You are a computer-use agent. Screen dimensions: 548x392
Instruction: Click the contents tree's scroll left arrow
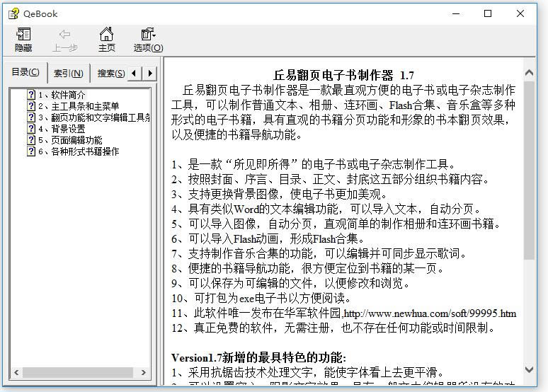coord(16,372)
